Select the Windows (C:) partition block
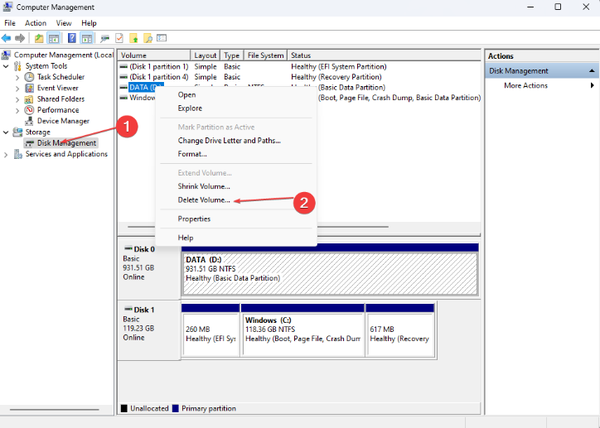The height and width of the screenshot is (428, 600). coord(303,334)
